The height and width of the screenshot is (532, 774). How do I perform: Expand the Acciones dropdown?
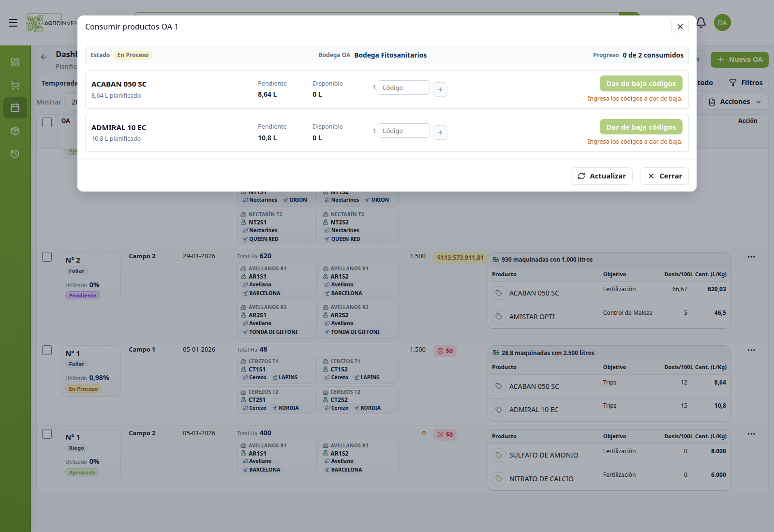[x=735, y=102]
